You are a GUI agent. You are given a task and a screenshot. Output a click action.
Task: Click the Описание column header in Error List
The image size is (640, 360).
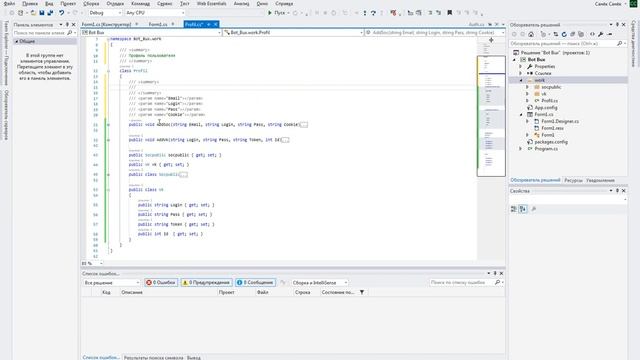132,292
